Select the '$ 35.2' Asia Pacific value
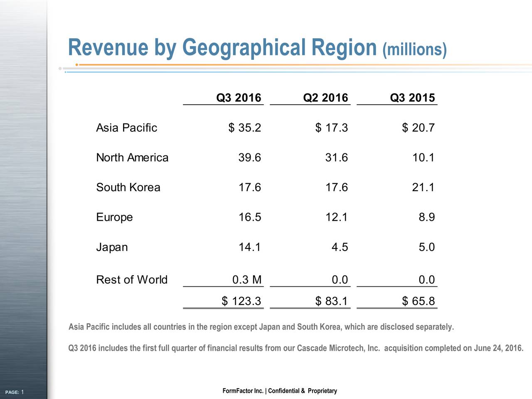This screenshot has width=532, height=399. click(245, 128)
